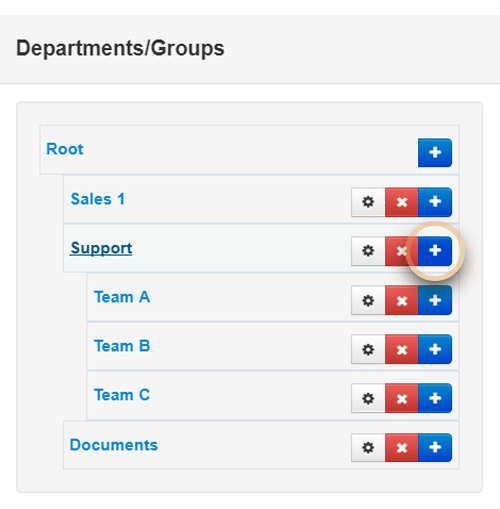Screen dimensions: 500x509
Task: Delete Team B group
Action: (x=402, y=349)
